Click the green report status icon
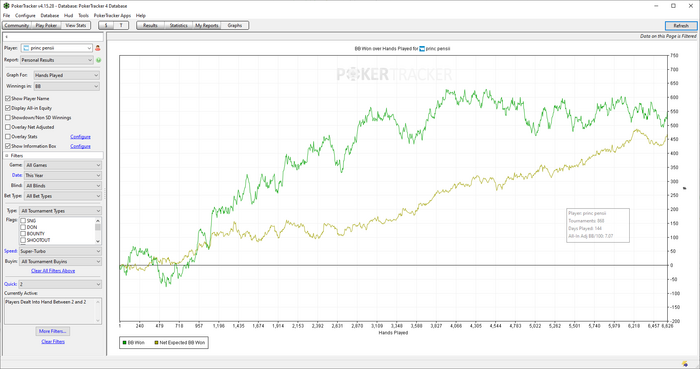 98,60
